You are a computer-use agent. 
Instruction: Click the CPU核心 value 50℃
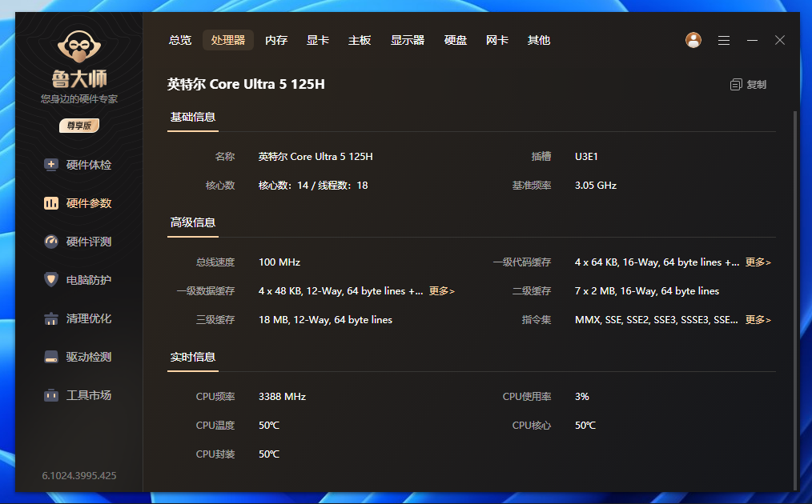tap(585, 426)
